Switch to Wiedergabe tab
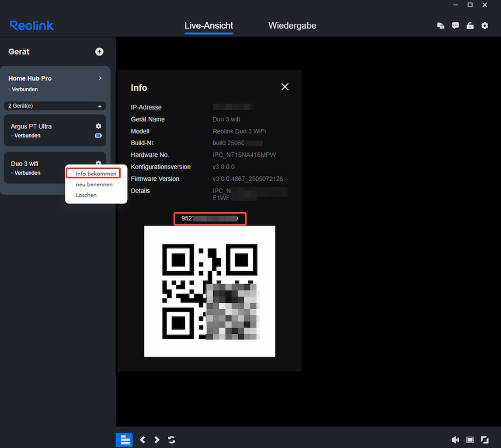Image resolution: width=501 pixels, height=448 pixels. 292,25
